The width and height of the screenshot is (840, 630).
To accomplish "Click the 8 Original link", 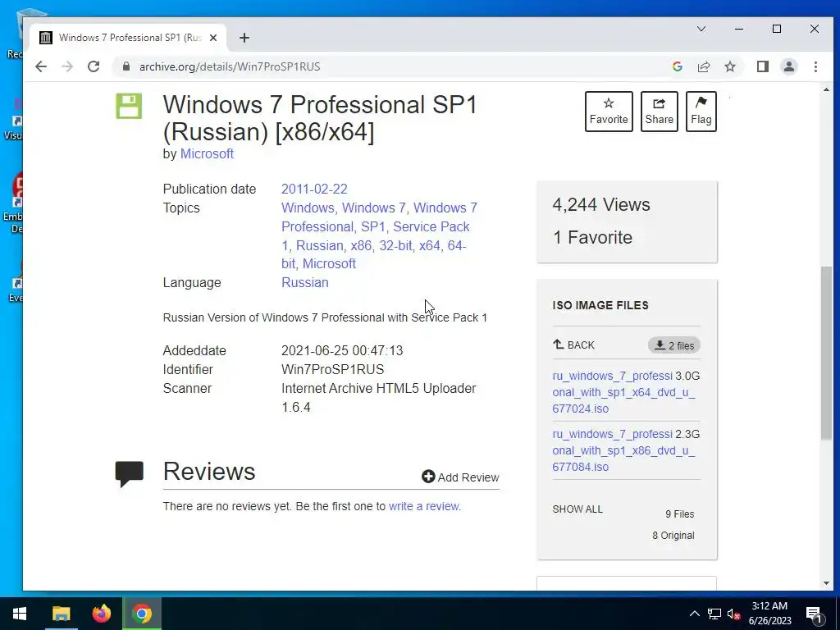I will (x=673, y=536).
